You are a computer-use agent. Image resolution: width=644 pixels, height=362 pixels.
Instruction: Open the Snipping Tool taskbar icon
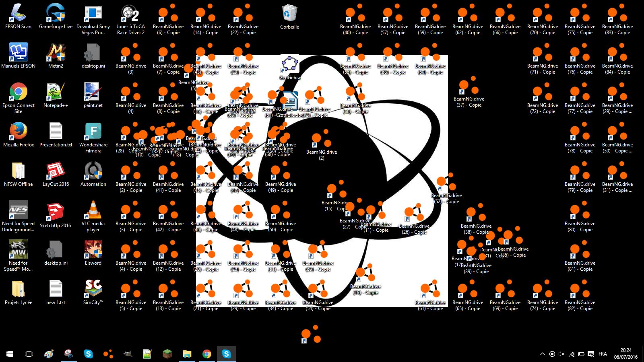68,354
